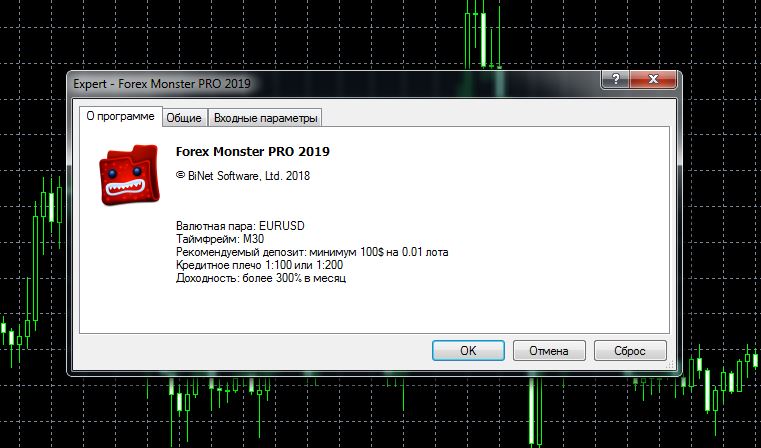Reset parameters with the Сброс button

[630, 350]
